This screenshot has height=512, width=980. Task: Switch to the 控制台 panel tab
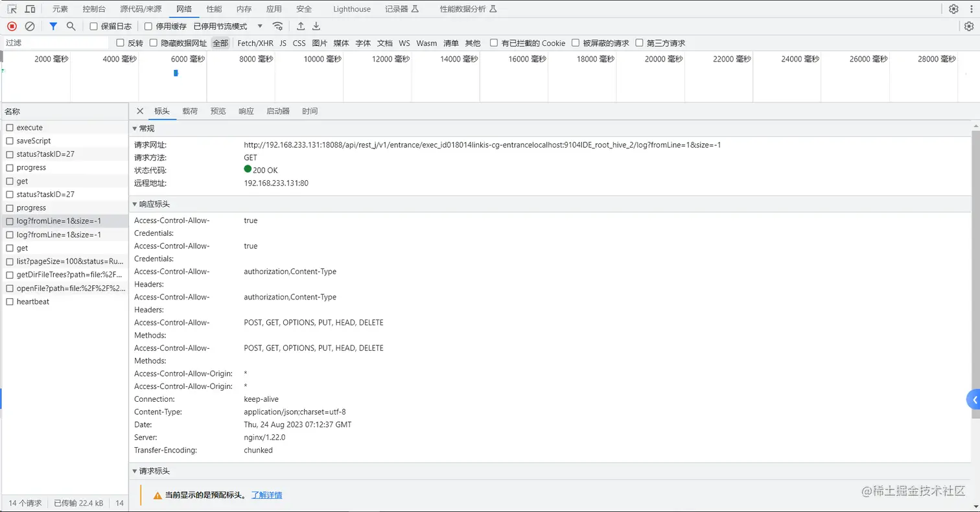(x=95, y=9)
